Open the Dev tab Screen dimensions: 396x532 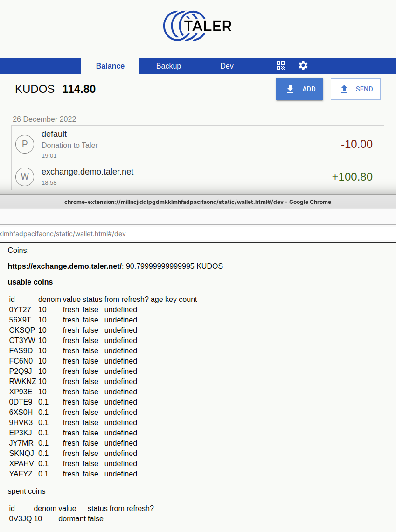click(227, 66)
